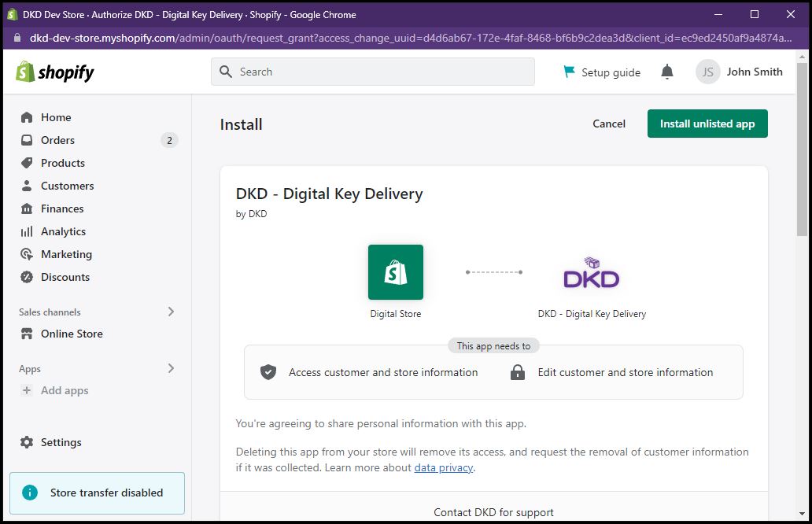Click the Marketing target icon
812x524 pixels.
(x=27, y=254)
